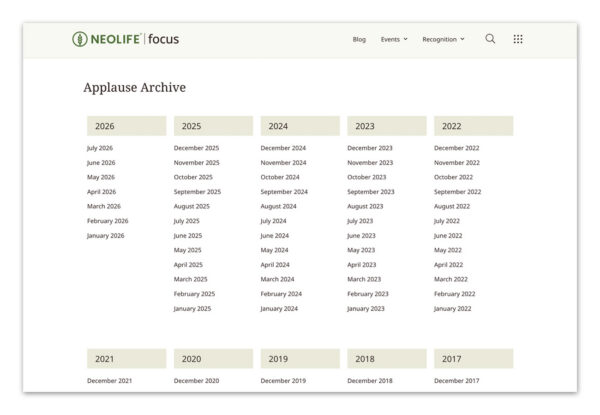Open the March 2023 link
The image size is (600, 415).
(364, 279)
